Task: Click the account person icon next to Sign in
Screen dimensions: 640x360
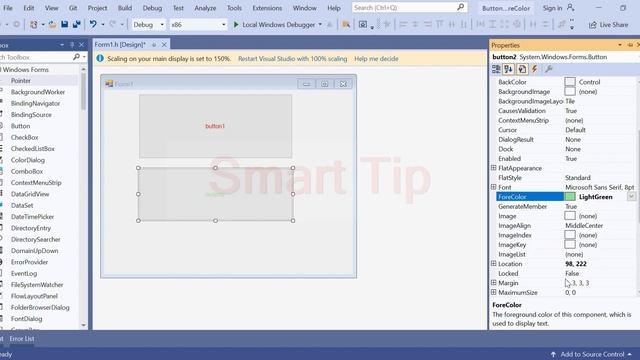Action: (x=571, y=8)
